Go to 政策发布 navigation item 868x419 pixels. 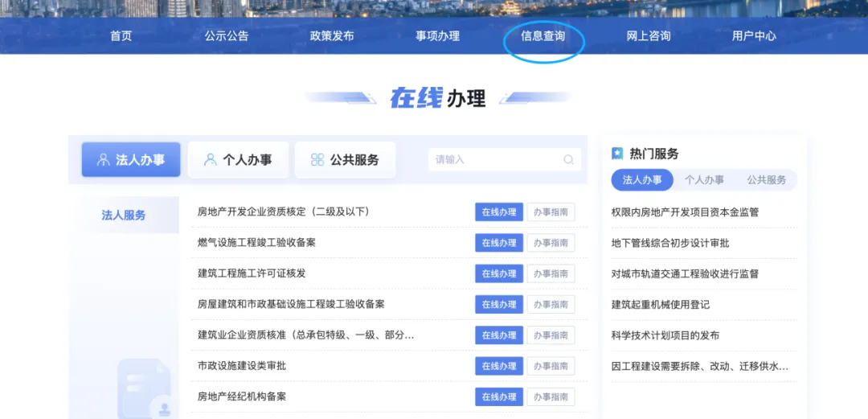click(332, 36)
